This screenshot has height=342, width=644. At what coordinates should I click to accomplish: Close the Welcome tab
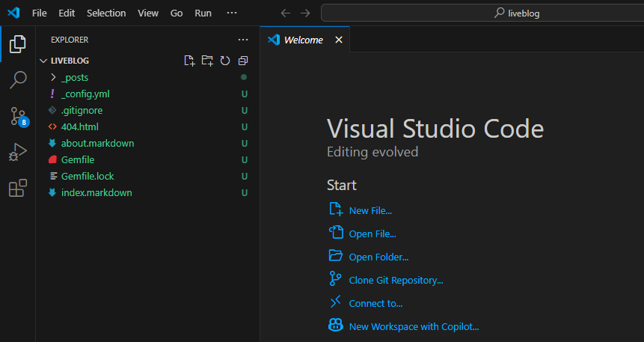tap(338, 40)
